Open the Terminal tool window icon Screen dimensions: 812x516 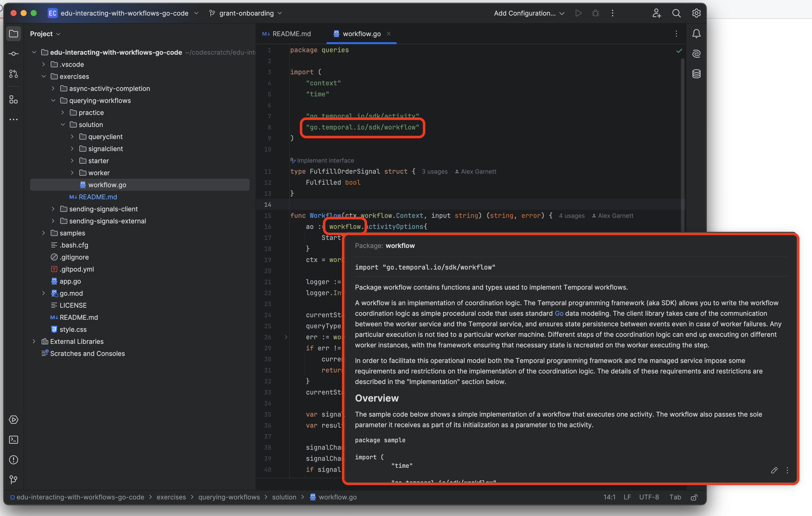click(14, 440)
